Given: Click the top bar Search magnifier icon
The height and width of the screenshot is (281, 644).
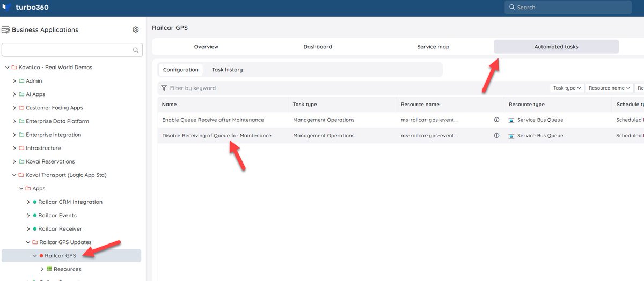Looking at the screenshot, I should pyautogui.click(x=511, y=8).
